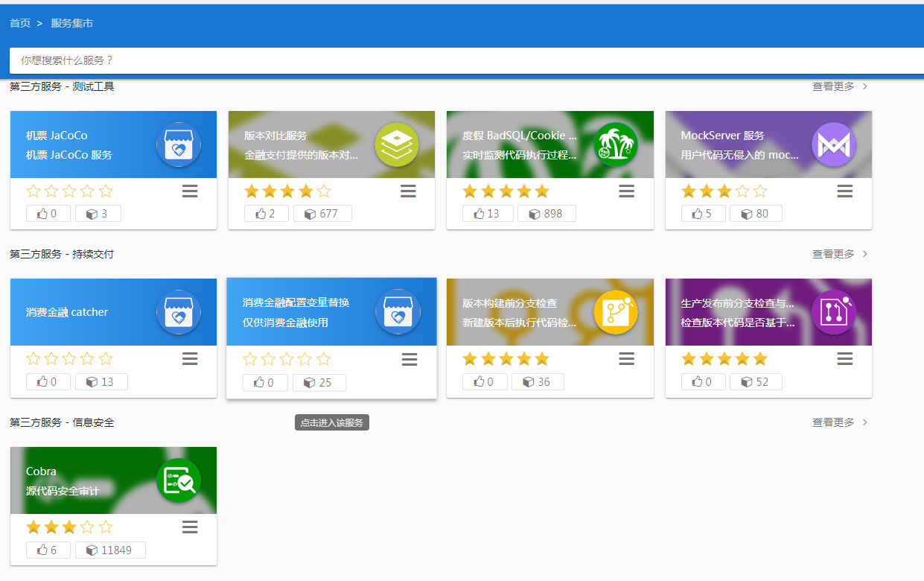Expand the menu on 消费金融配置变量替换 card

click(x=410, y=360)
